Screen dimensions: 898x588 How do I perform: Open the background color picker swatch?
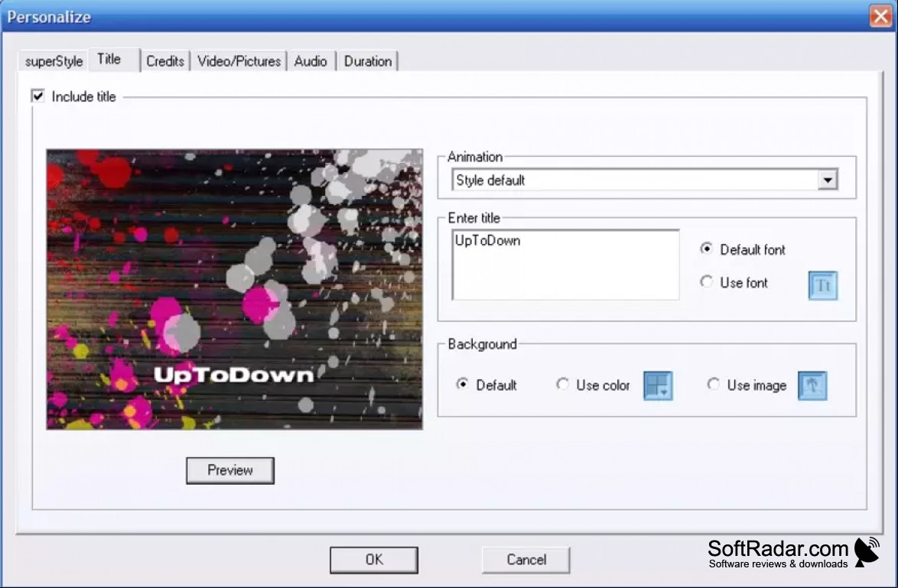coord(658,385)
